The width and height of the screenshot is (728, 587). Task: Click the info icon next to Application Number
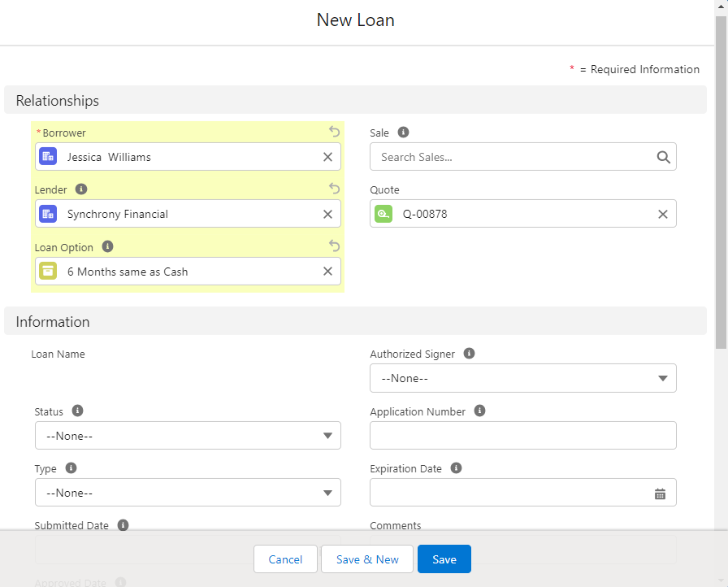[479, 411]
